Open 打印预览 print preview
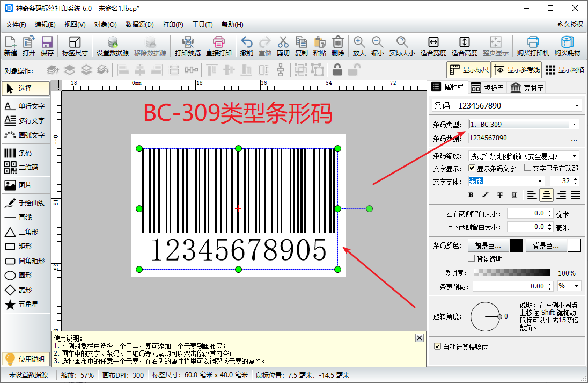The image size is (588, 383). point(187,46)
